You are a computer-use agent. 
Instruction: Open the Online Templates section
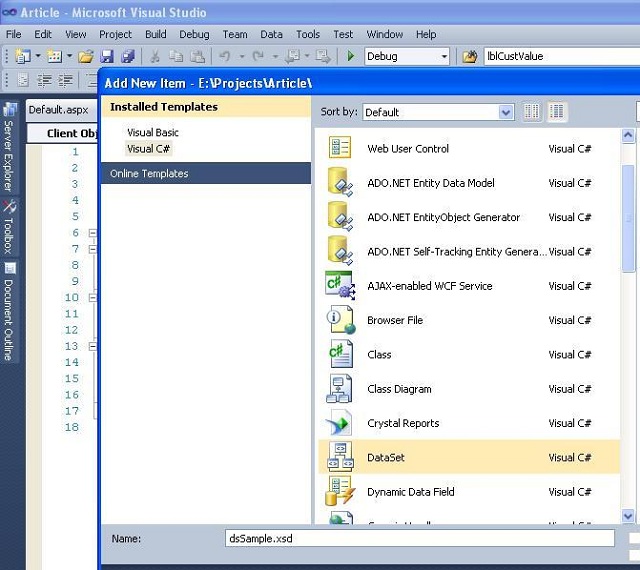[x=149, y=174]
